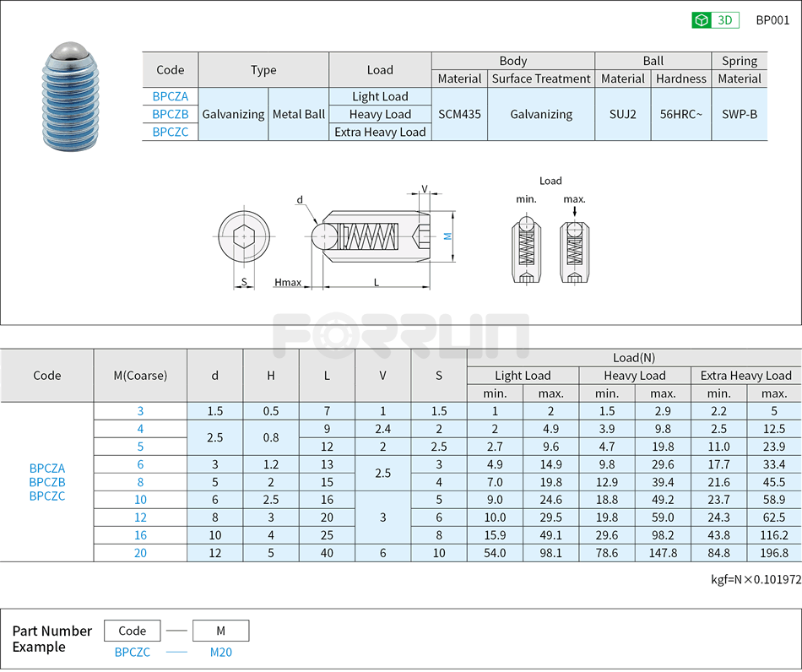Click the ball plunger product photo
The height and width of the screenshot is (672, 802).
(x=73, y=97)
